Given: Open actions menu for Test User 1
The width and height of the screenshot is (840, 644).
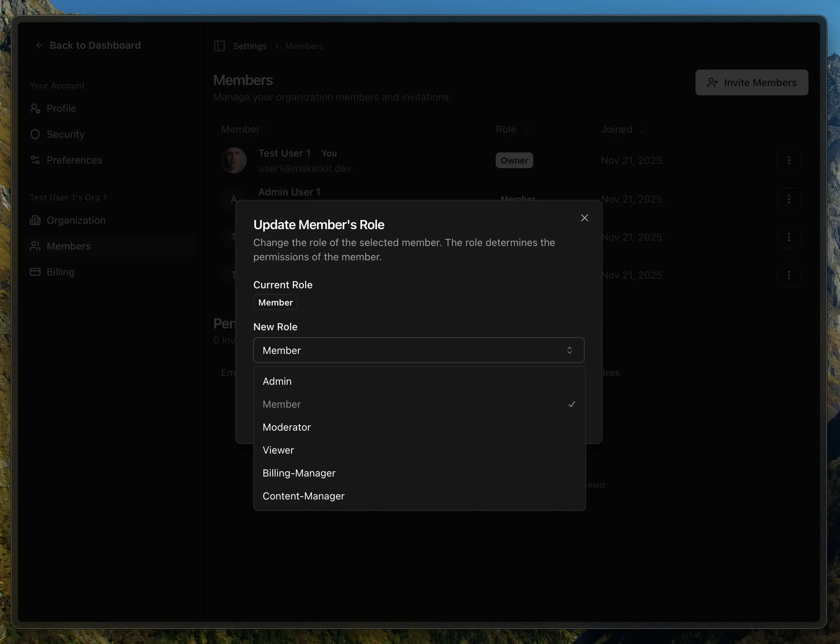Looking at the screenshot, I should coord(789,160).
